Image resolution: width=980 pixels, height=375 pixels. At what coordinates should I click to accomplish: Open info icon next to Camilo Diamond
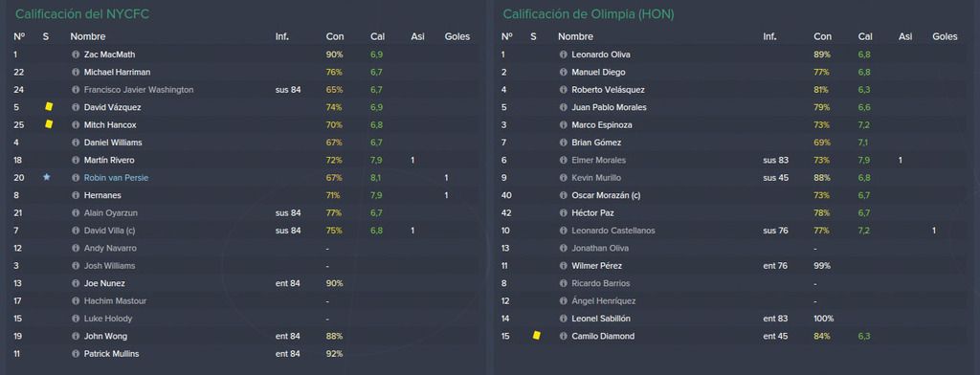pos(563,336)
